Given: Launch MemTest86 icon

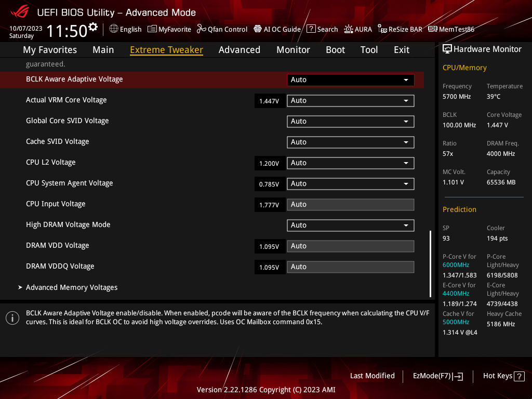Looking at the screenshot, I should click(433, 29).
